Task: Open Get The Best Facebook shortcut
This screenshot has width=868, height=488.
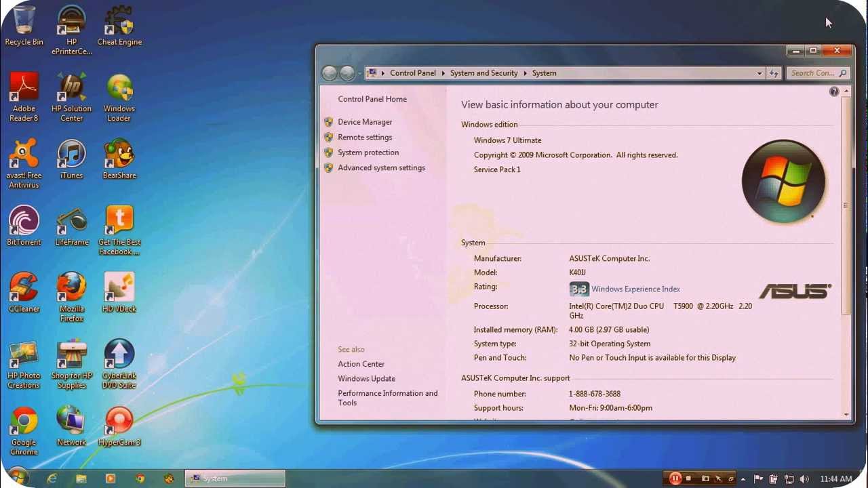Action: tap(119, 230)
